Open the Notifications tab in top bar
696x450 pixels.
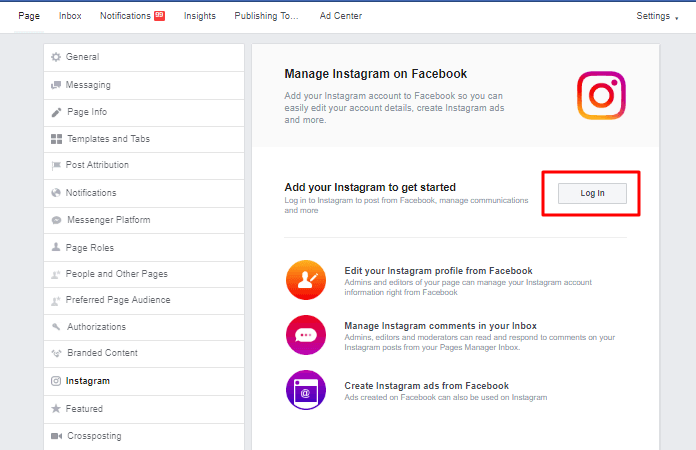[x=132, y=16]
